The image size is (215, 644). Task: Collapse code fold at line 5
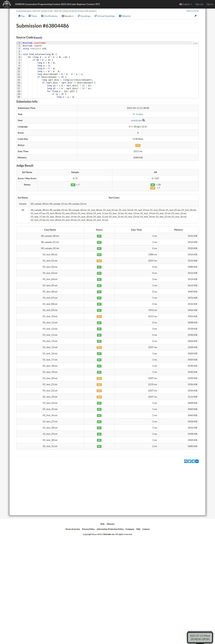21,54
